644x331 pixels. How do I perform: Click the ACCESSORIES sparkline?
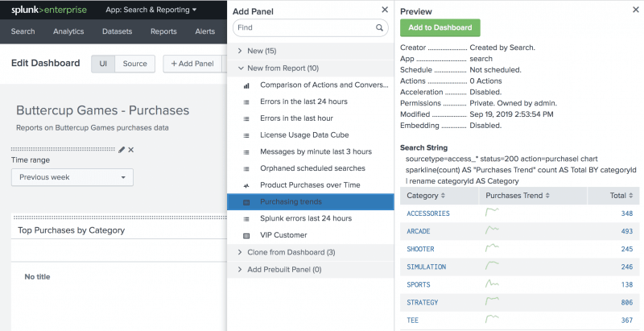point(492,212)
